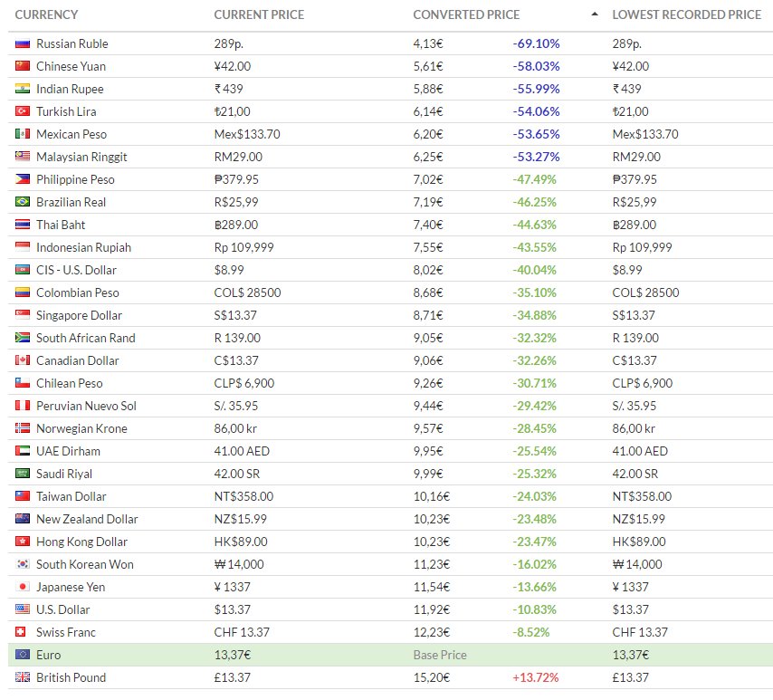
Task: Click the Turkish Lira -54.06% value
Action: click(537, 112)
